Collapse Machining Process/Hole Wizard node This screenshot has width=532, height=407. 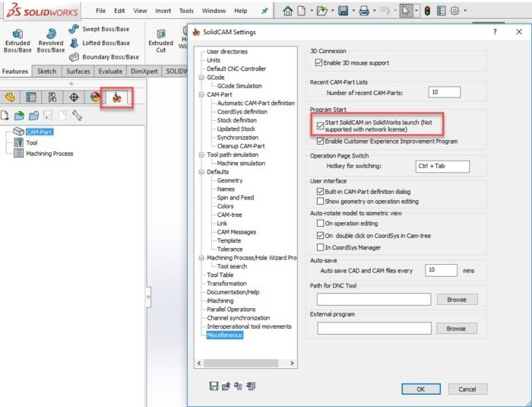click(201, 258)
